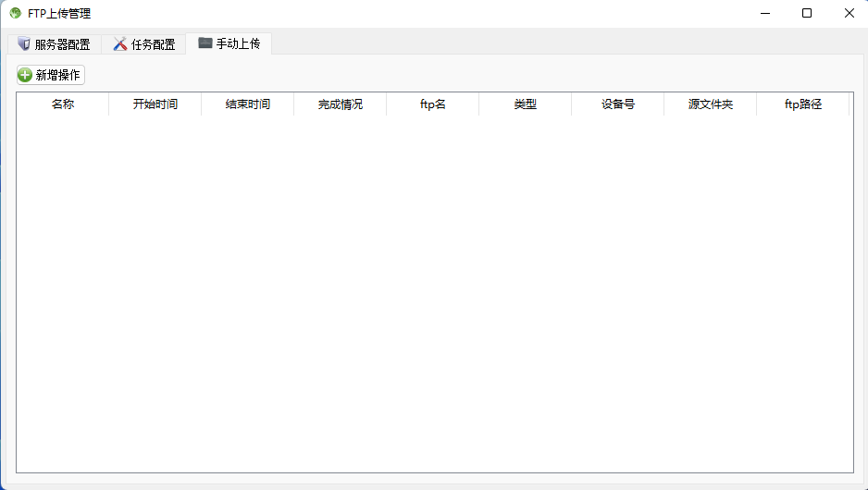This screenshot has height=490, width=868.
Task: Click the ftp路径 column header
Action: (802, 104)
